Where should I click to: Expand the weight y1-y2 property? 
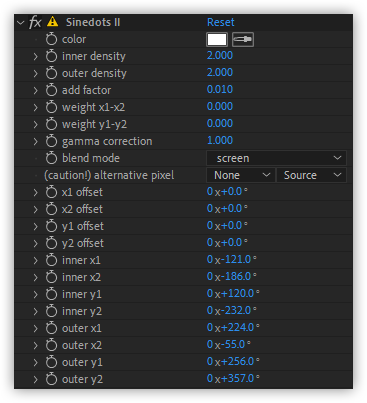[35, 124]
